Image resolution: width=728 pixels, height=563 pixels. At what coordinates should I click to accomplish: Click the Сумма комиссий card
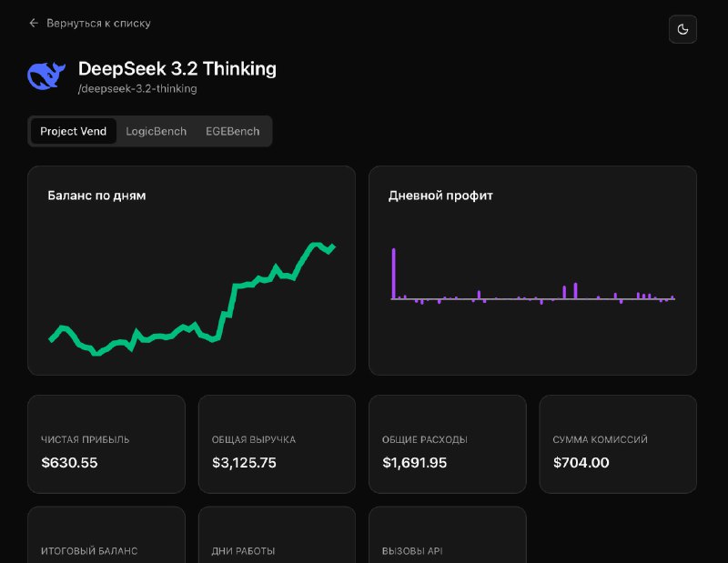(617, 444)
